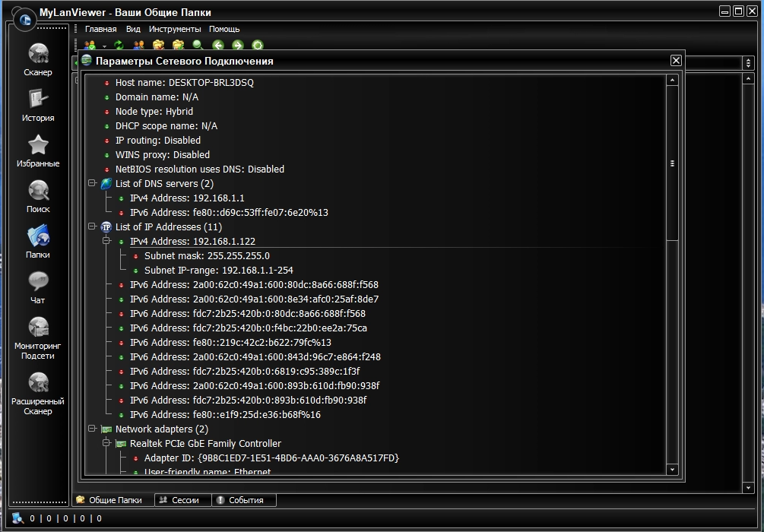Screen dimensions: 764x532
Task: Open Расширенный Сканер in sidebar
Action: click(x=38, y=394)
